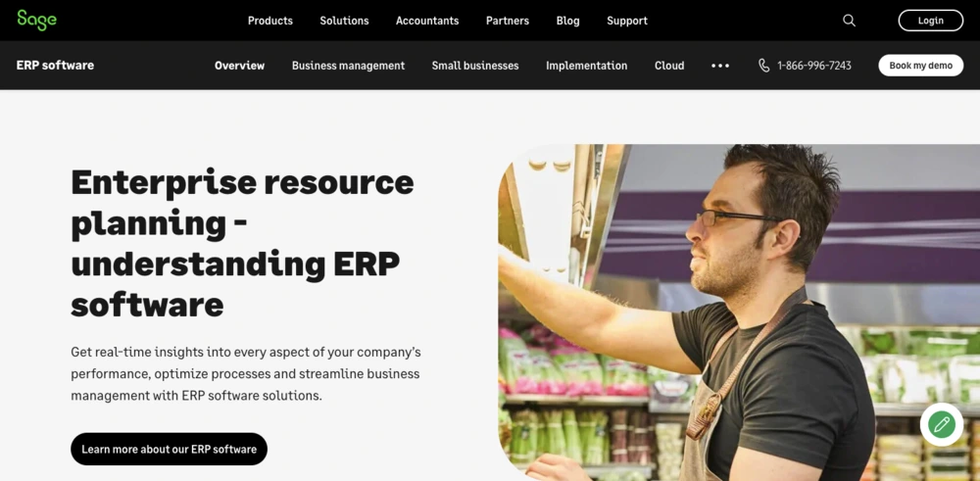Open the Small businesses tab

(x=475, y=66)
